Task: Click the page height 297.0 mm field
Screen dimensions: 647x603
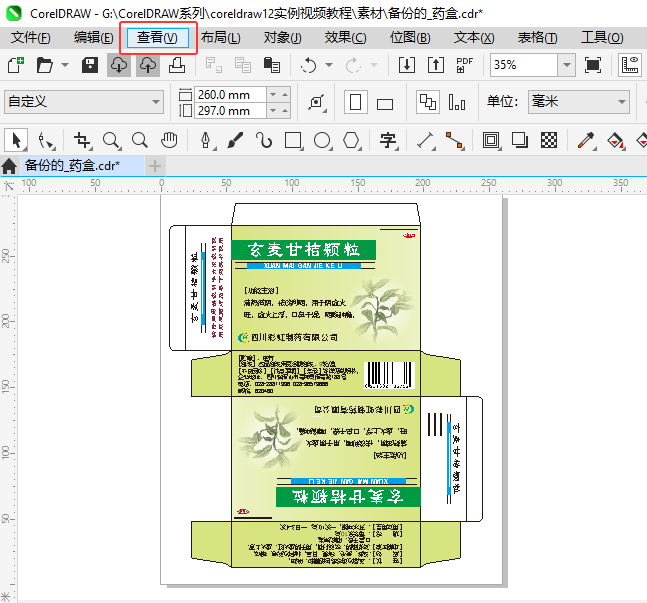Action: [x=230, y=111]
